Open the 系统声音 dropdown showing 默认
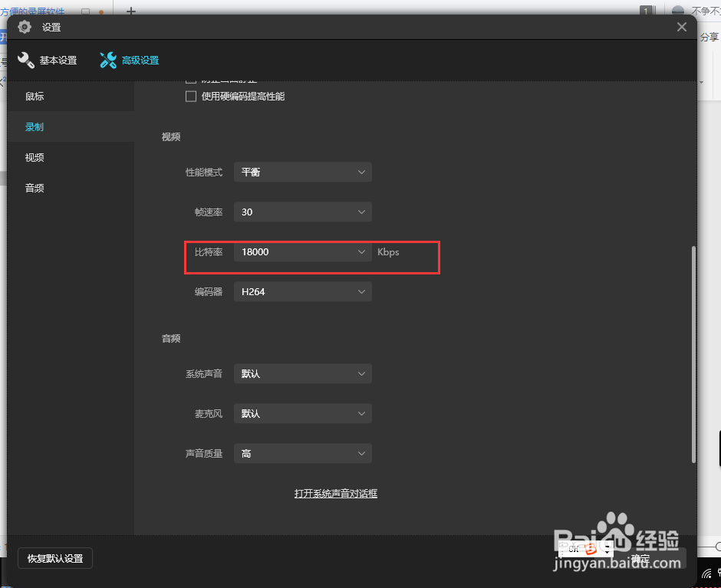Screen dimensions: 721x588 [x=302, y=373]
